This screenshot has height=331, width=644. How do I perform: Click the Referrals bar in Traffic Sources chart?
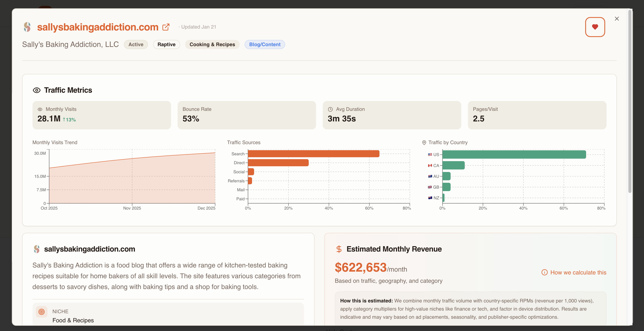coord(250,181)
